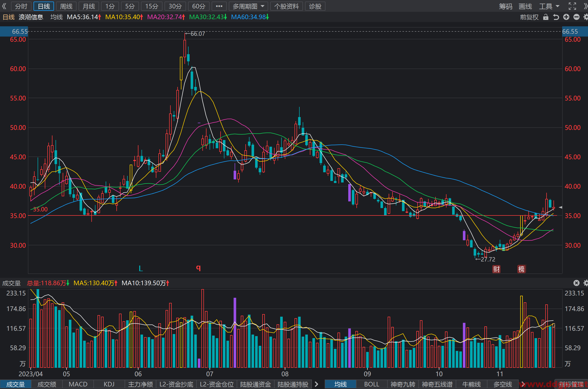
Task: Click the undo arrow icon in chart header
Action: click(556, 17)
